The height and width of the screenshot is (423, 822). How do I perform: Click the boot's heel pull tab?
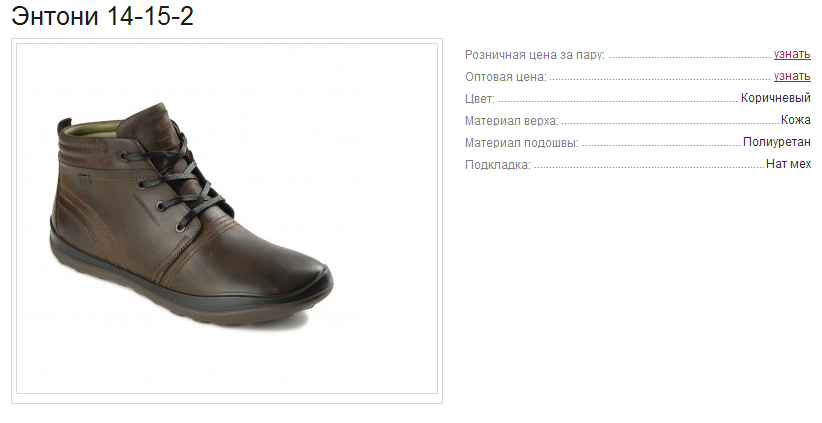[64, 124]
